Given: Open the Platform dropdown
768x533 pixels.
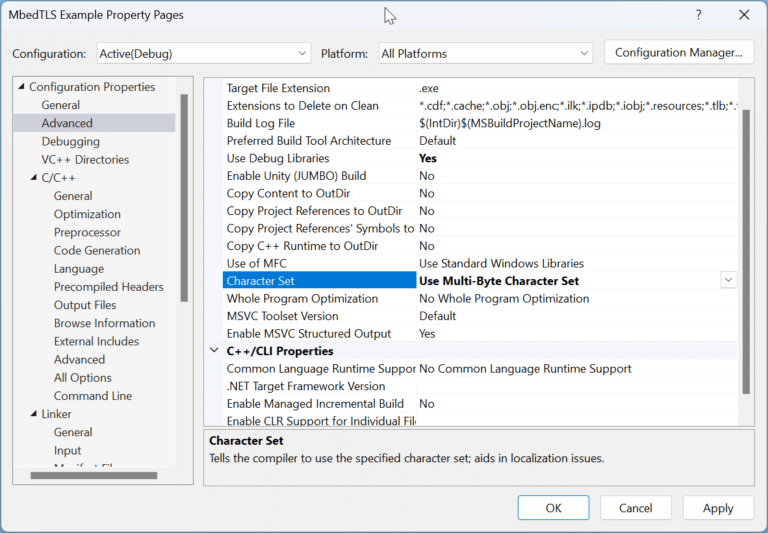Looking at the screenshot, I should point(485,53).
